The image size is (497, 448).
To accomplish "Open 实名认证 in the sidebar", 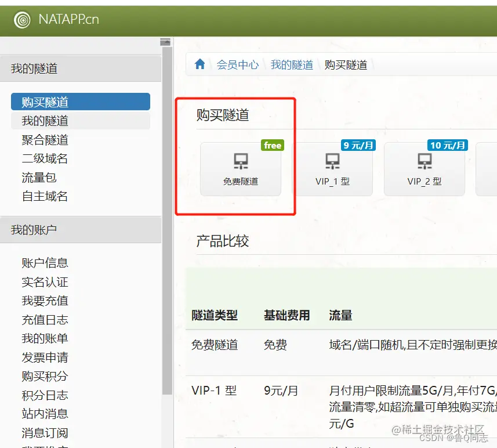I will click(x=45, y=282).
